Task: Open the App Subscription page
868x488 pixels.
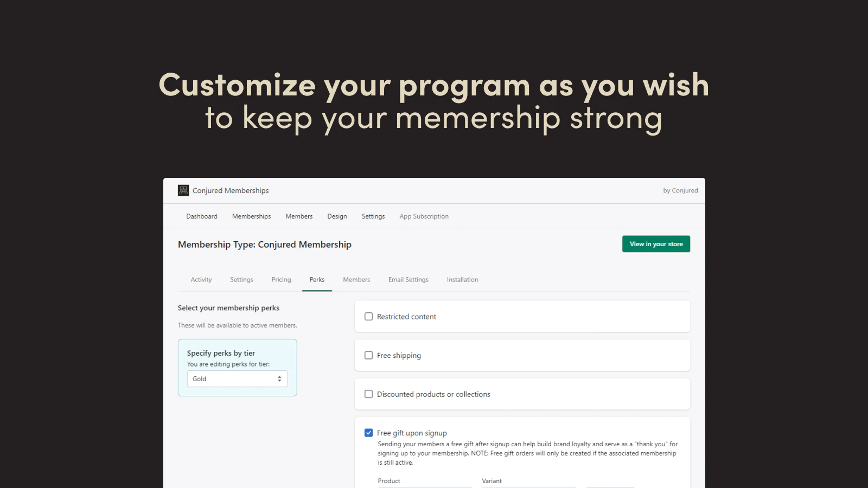Action: point(424,216)
